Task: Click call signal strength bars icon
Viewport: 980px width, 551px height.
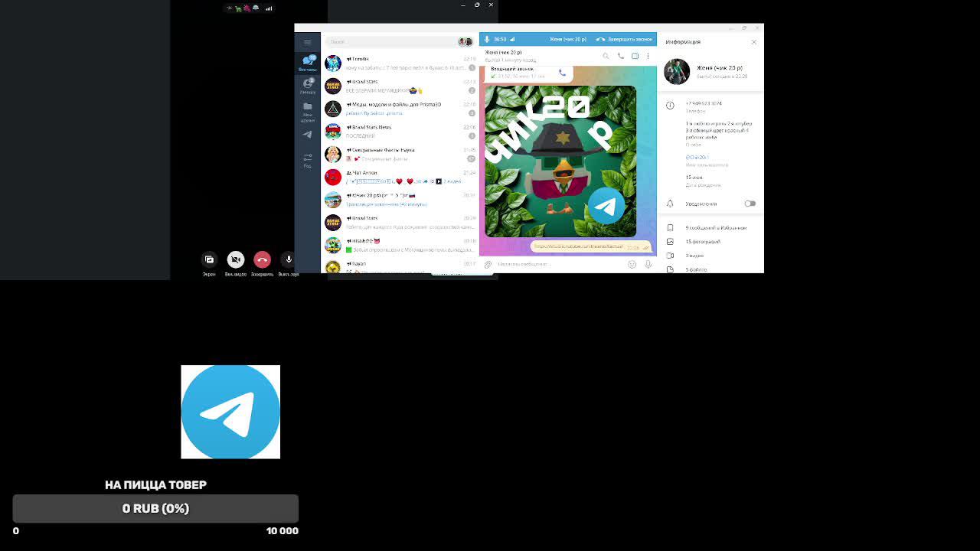Action: [x=512, y=39]
